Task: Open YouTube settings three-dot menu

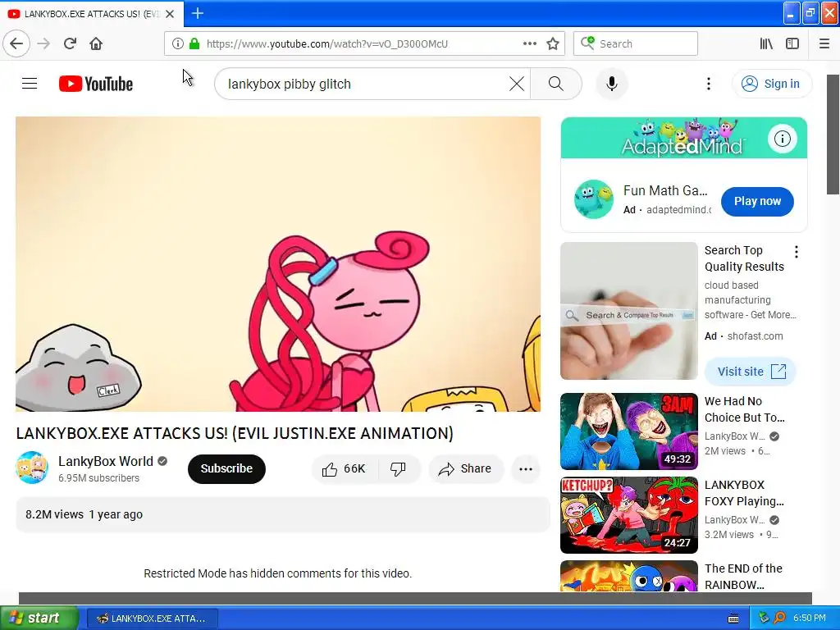Action: 708,84
